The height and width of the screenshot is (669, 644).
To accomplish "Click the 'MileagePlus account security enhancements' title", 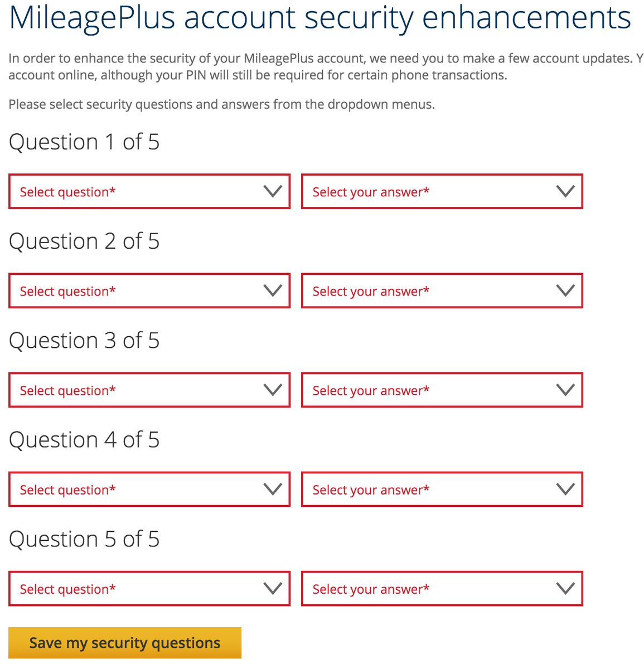I will tap(320, 18).
